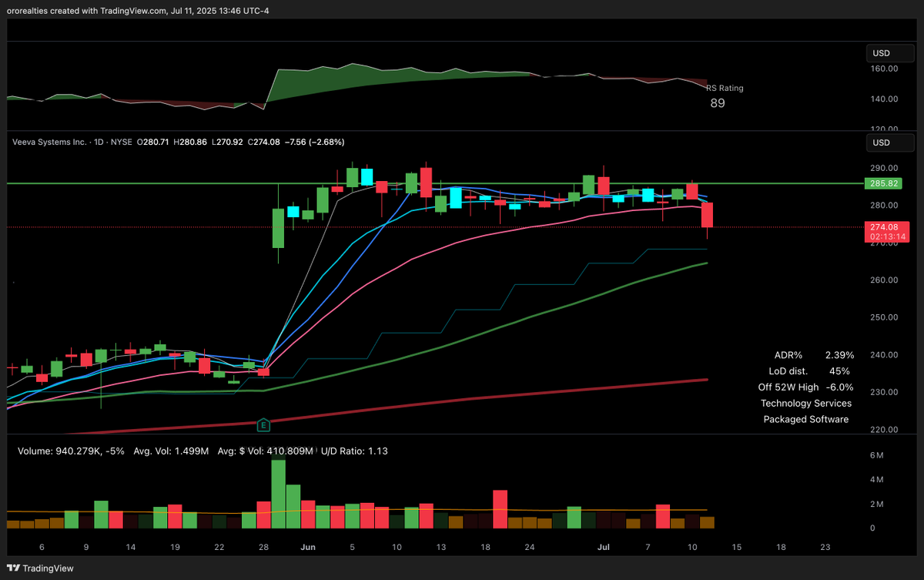Click the 260.00 price axis label

(x=883, y=280)
